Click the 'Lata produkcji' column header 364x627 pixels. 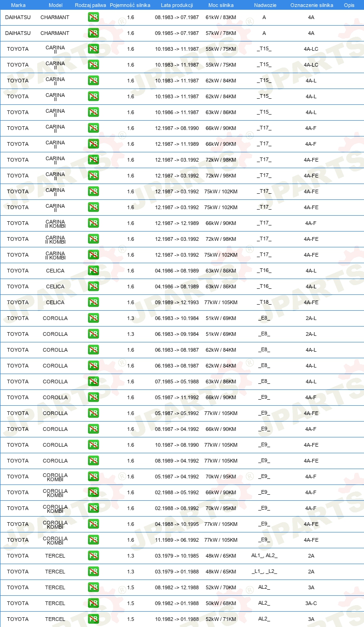click(177, 5)
